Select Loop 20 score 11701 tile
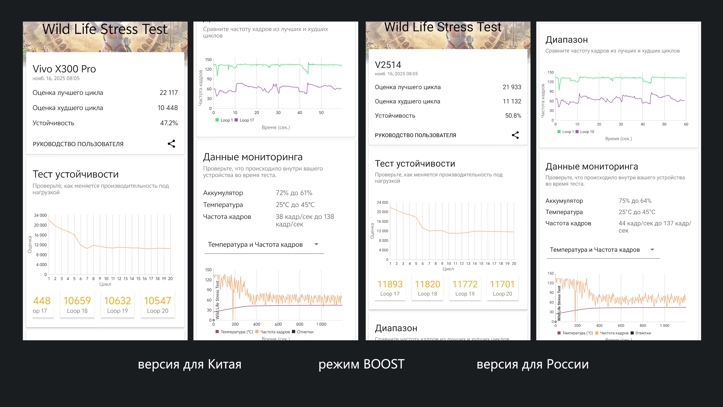The height and width of the screenshot is (407, 723). [502, 288]
